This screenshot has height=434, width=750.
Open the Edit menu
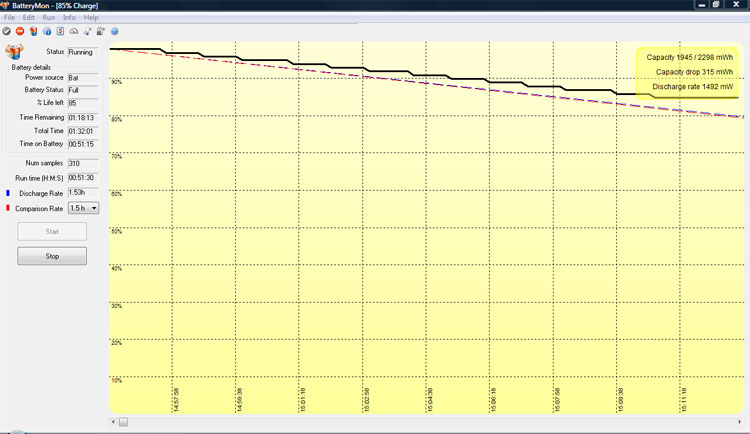click(28, 17)
